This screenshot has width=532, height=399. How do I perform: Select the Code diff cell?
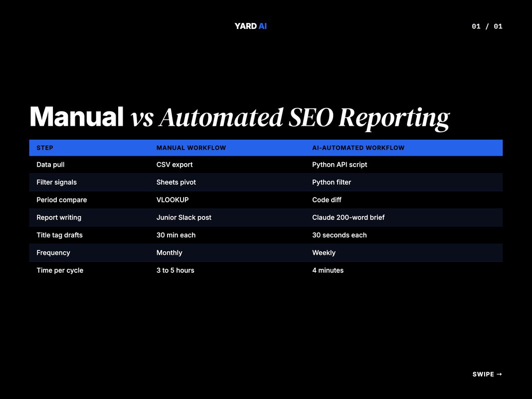click(x=327, y=200)
